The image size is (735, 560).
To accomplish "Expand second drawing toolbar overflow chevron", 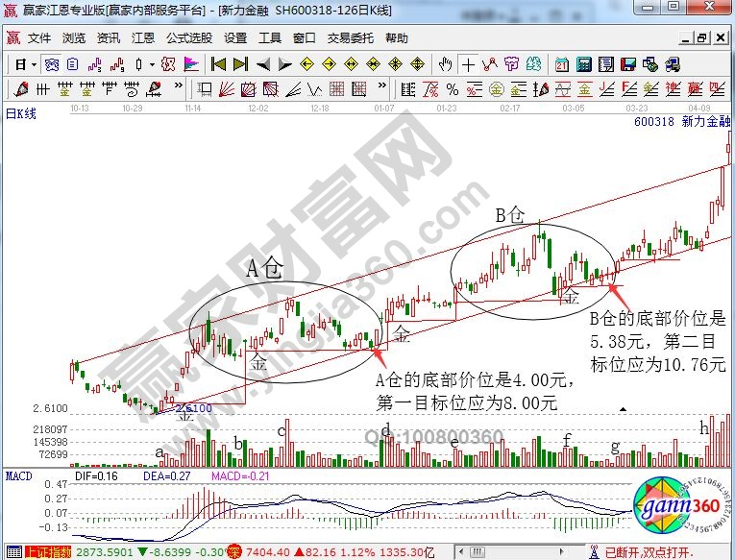I will (x=382, y=85).
